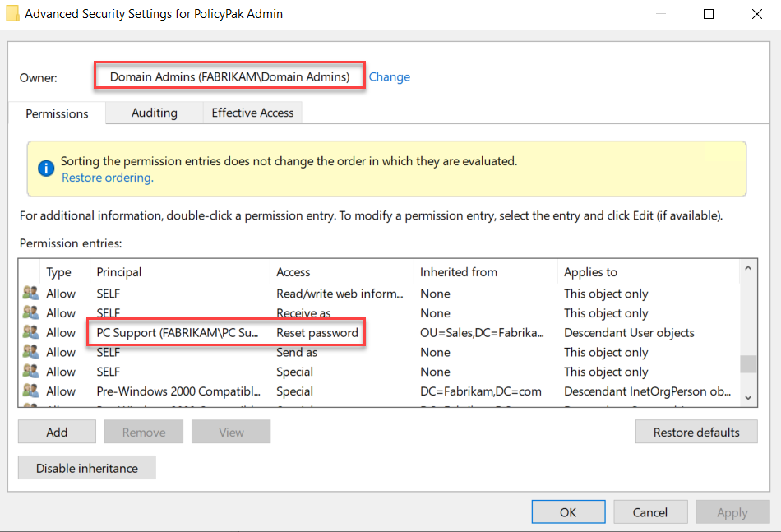The height and width of the screenshot is (532, 781).
Task: Click the Descendant InetOrgPerson objects cell
Action: 648,391
